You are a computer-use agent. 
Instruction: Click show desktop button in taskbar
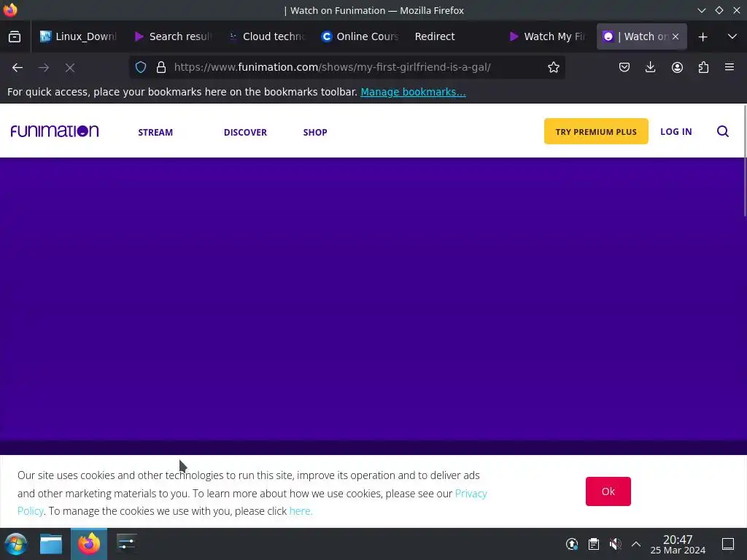tap(728, 544)
